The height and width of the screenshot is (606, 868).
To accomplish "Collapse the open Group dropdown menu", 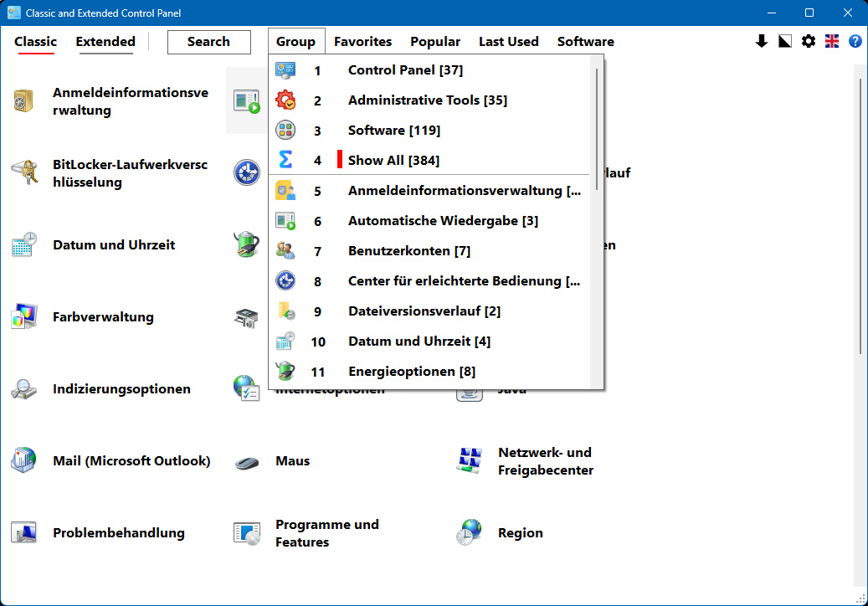I will (x=296, y=42).
